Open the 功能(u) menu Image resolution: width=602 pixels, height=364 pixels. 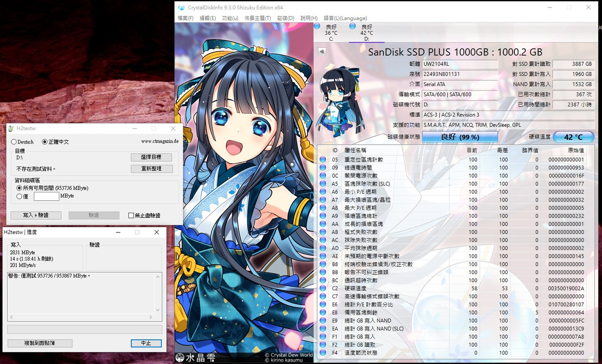tap(230, 18)
